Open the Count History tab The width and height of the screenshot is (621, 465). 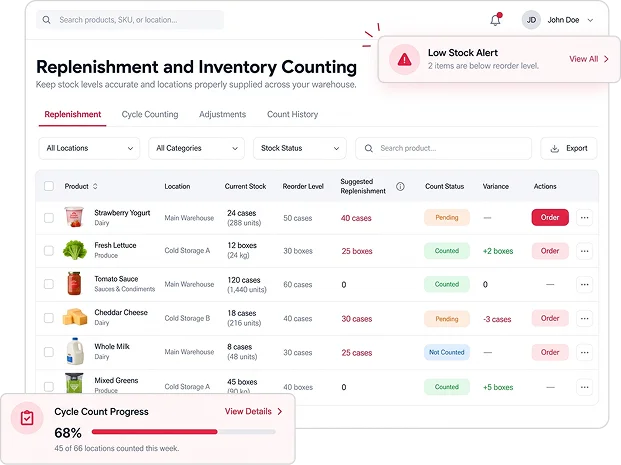pos(292,114)
